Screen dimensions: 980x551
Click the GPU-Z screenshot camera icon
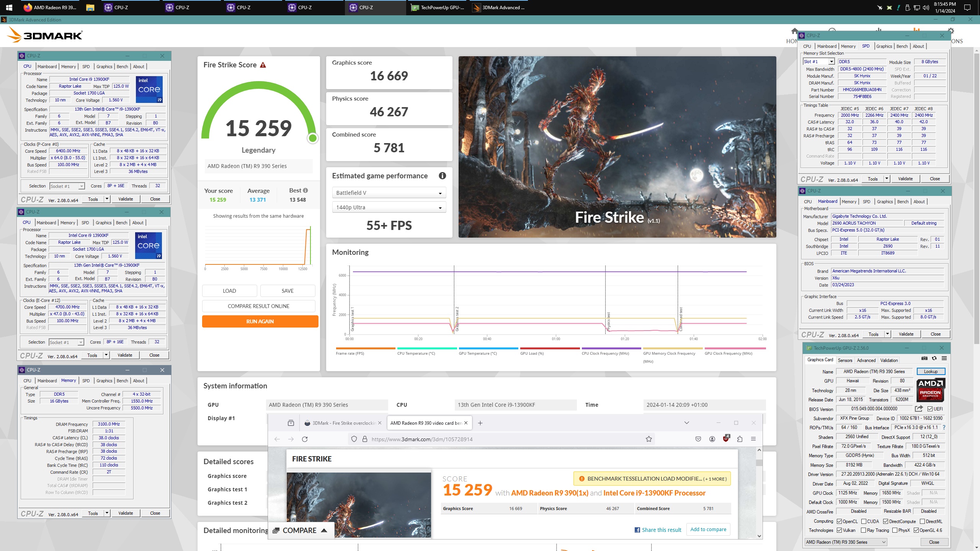click(x=924, y=358)
